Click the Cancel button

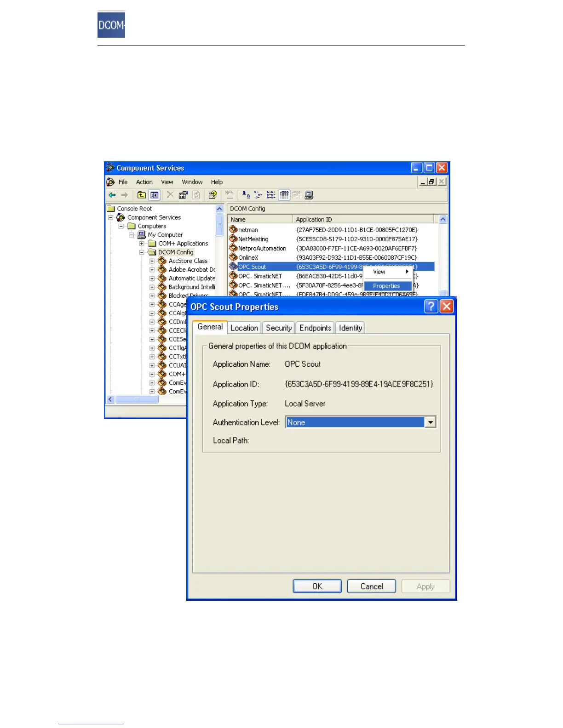pyautogui.click(x=372, y=586)
